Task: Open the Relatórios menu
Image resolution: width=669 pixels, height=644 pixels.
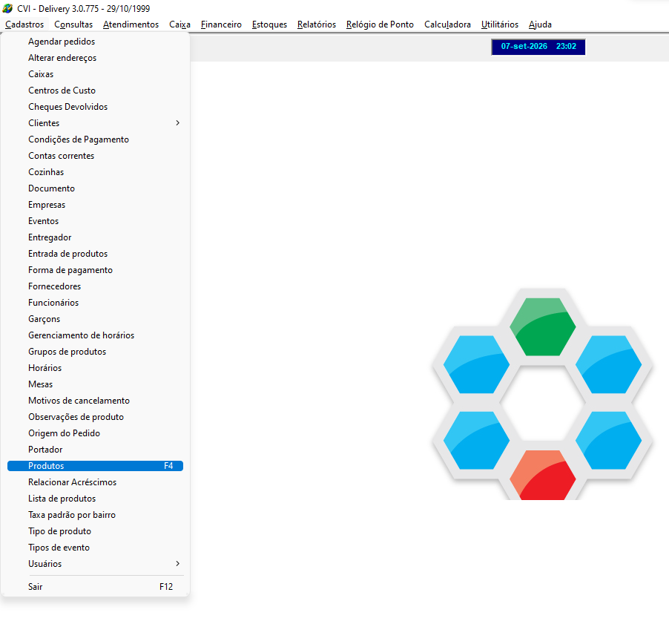Action: tap(317, 24)
